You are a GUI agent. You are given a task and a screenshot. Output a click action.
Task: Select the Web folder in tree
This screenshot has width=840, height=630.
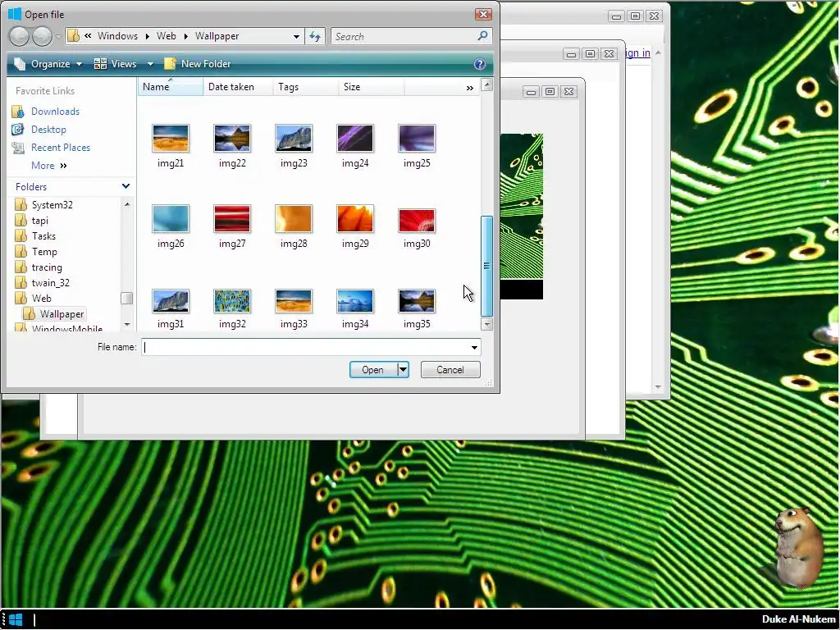(34, 298)
